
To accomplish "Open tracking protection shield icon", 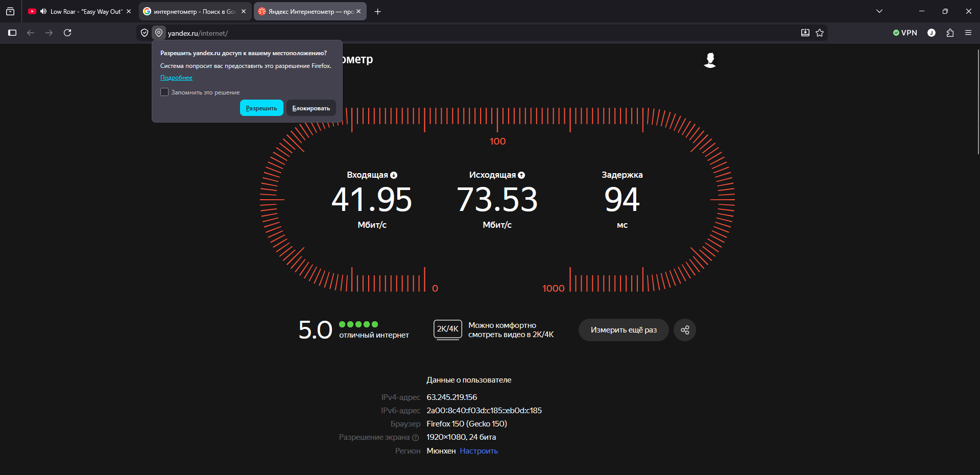I will (145, 33).
